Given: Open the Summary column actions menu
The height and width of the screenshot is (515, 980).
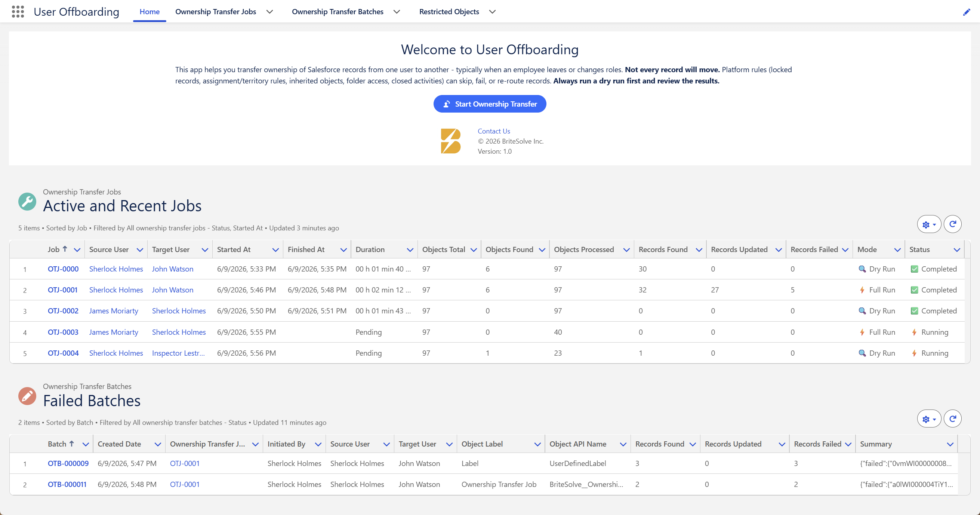Looking at the screenshot, I should tap(950, 444).
